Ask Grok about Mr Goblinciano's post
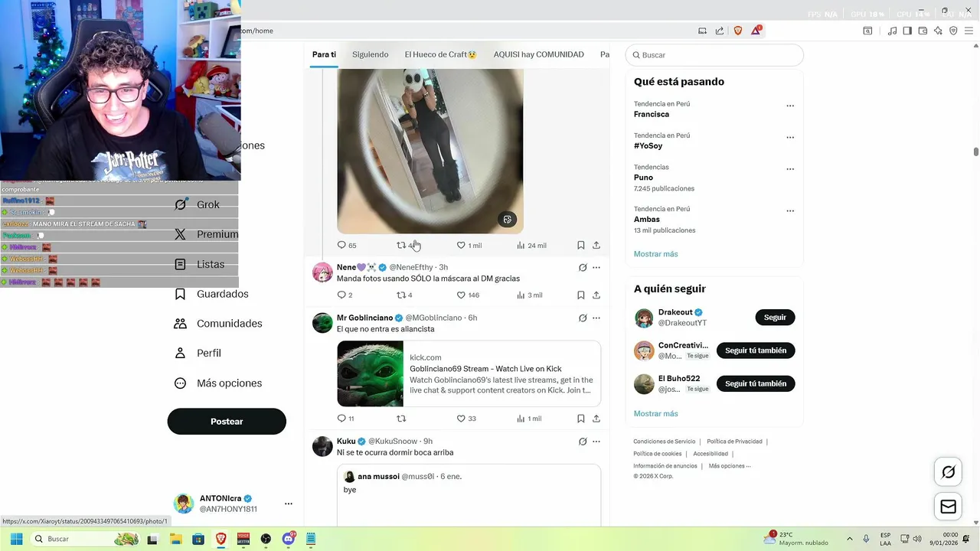Screen dimensions: 980x551 click(583, 318)
